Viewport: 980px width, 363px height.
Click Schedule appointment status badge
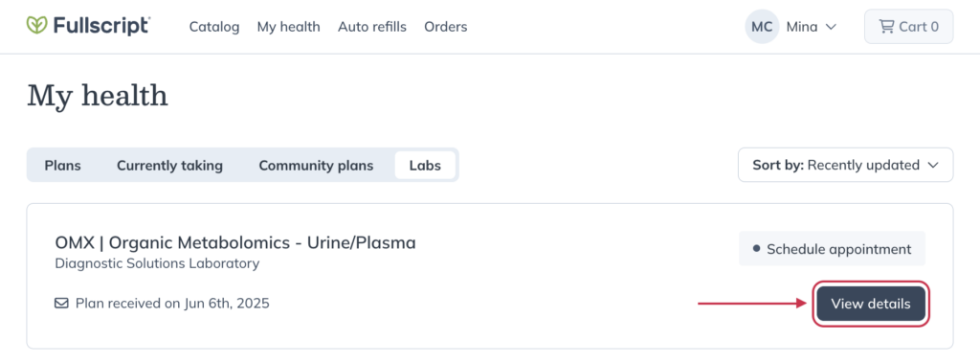point(832,248)
